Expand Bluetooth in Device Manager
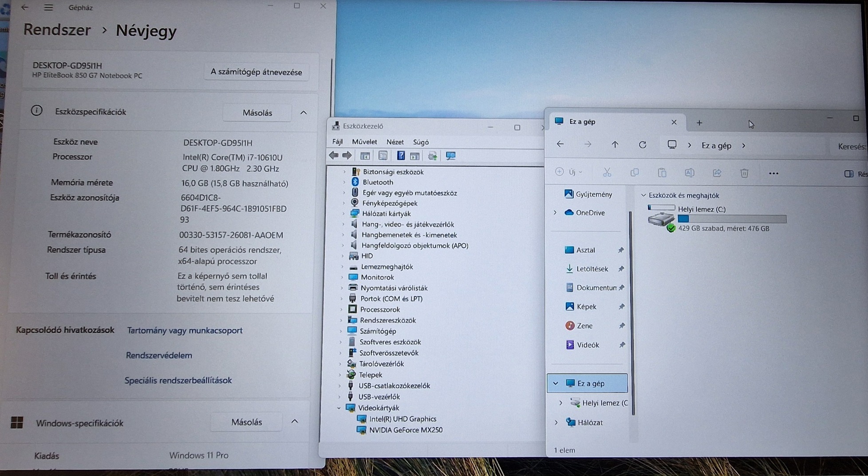Screen dimensions: 868x476 pos(344,182)
